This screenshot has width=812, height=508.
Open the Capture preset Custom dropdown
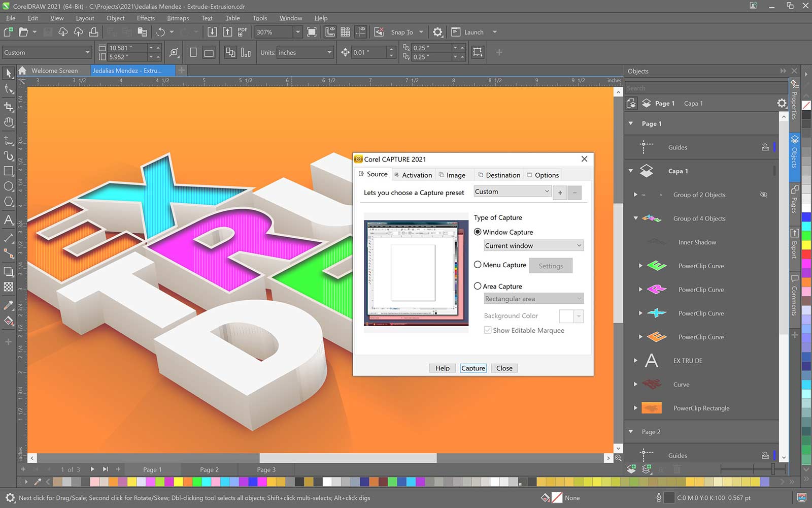[512, 192]
